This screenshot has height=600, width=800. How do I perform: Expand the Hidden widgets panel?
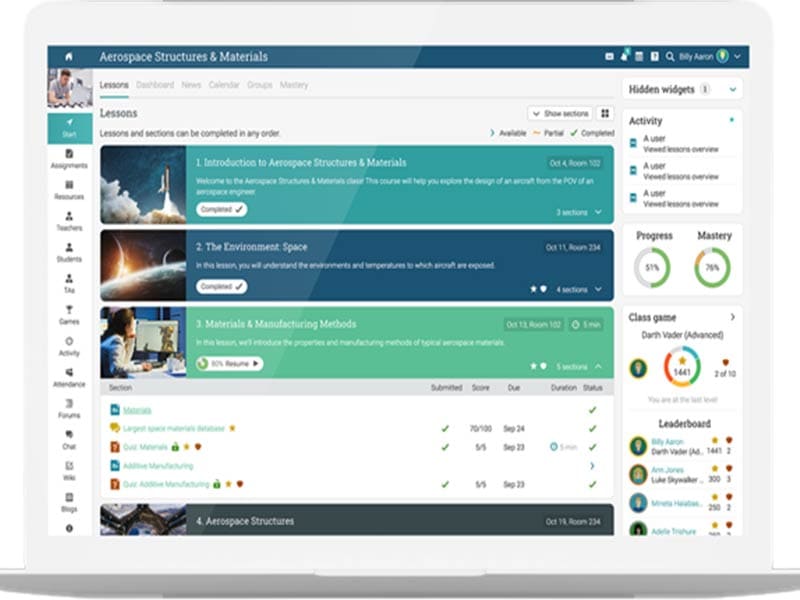tap(733, 90)
